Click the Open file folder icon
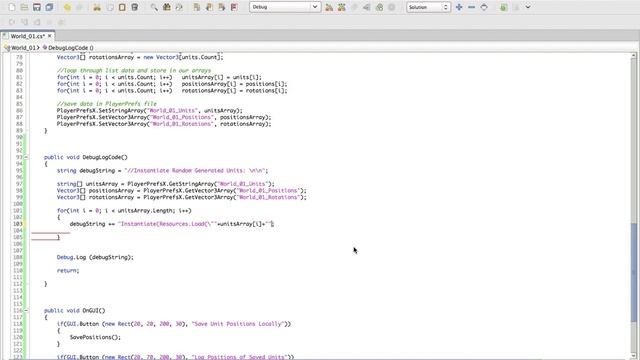Viewport: 640px width, 360px height. pos(24,7)
